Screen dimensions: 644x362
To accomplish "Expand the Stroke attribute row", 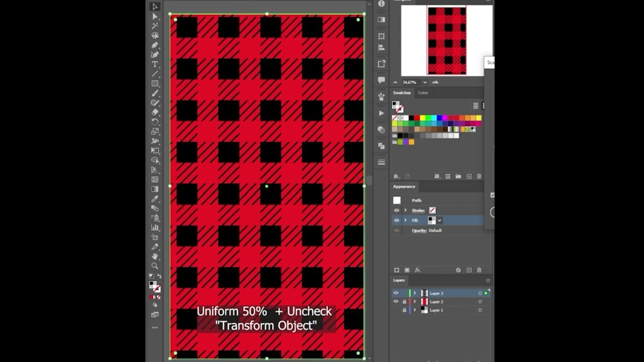I will pyautogui.click(x=406, y=210).
